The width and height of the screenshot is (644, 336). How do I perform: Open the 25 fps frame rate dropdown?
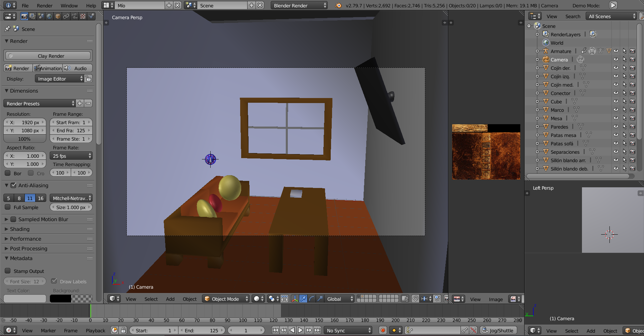pos(71,156)
